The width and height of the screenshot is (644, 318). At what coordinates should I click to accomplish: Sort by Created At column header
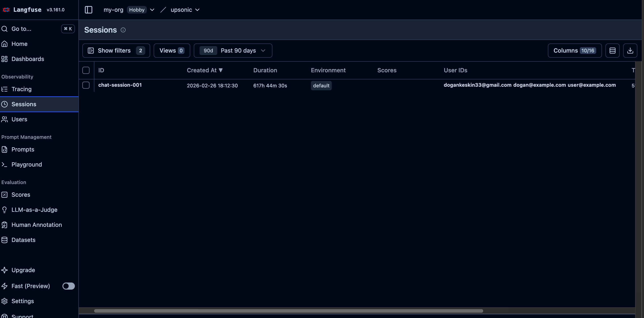tap(204, 70)
